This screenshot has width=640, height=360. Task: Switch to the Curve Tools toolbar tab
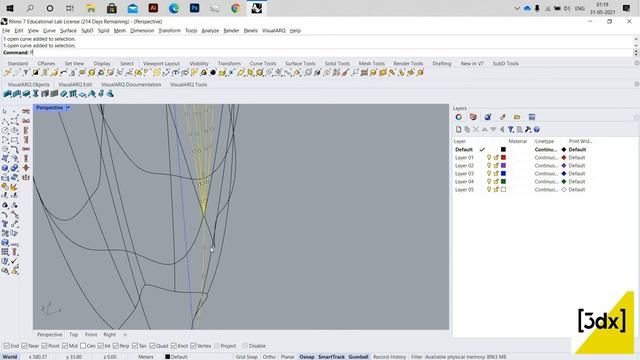pyautogui.click(x=263, y=64)
